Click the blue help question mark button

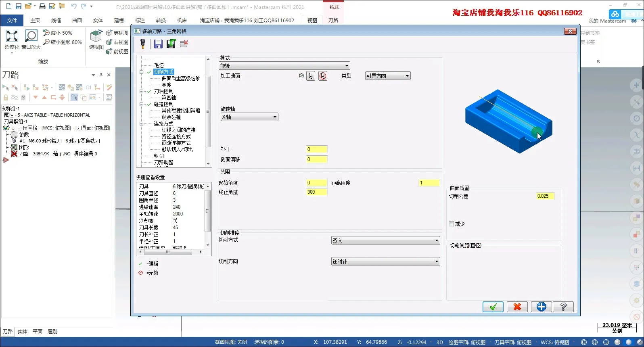[x=563, y=307]
